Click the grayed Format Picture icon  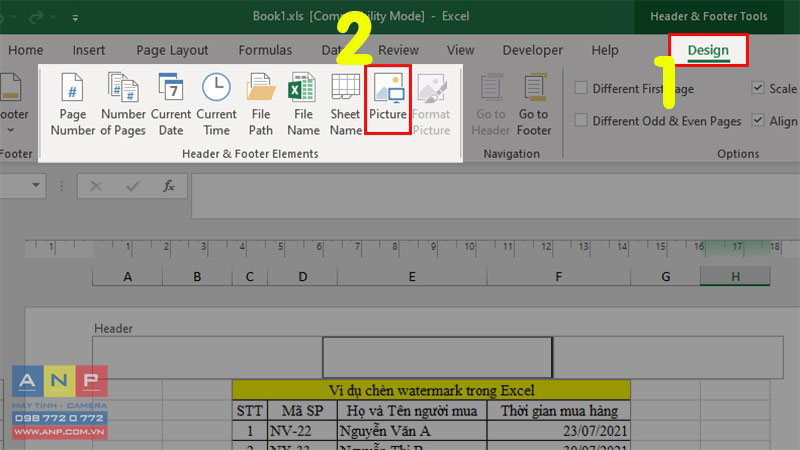(432, 88)
